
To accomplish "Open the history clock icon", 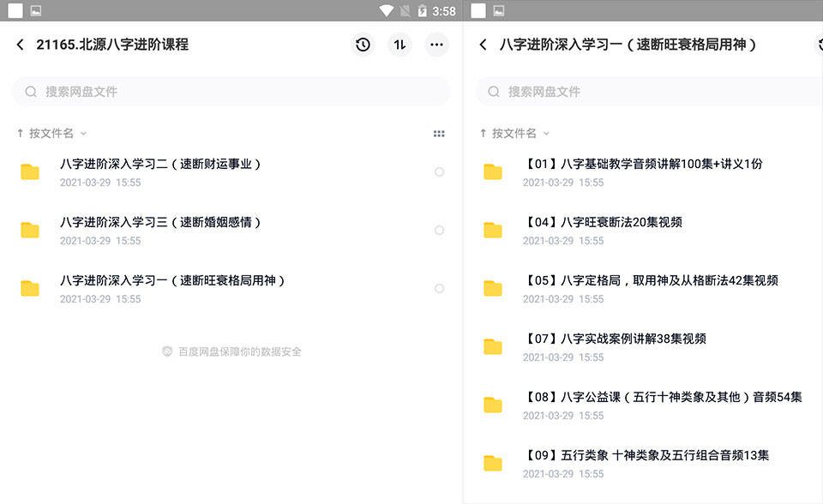I will click(363, 45).
